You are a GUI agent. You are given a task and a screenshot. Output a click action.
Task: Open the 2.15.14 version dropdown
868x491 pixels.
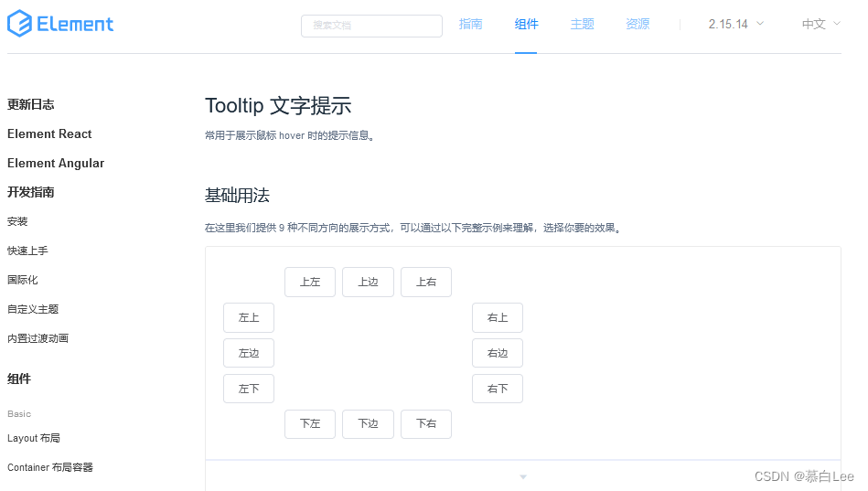click(735, 25)
